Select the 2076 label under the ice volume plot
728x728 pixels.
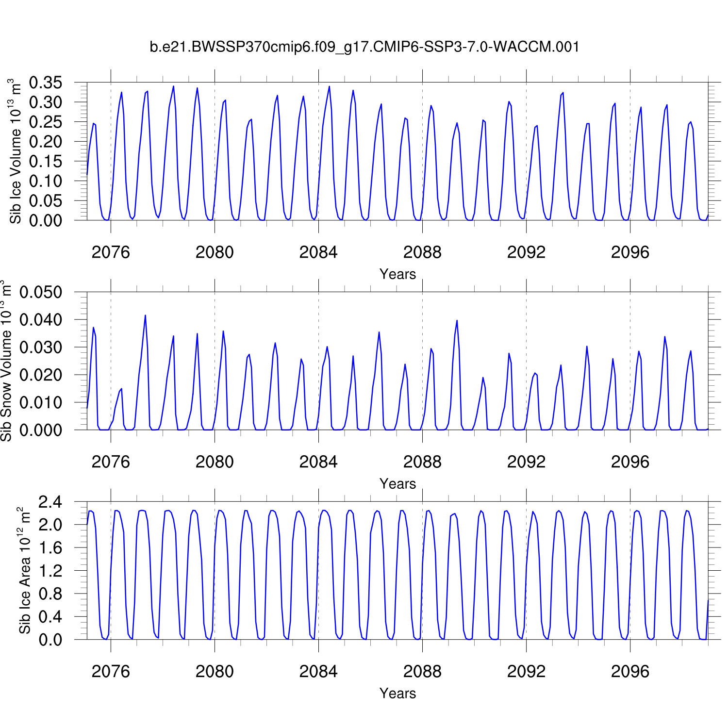111,252
